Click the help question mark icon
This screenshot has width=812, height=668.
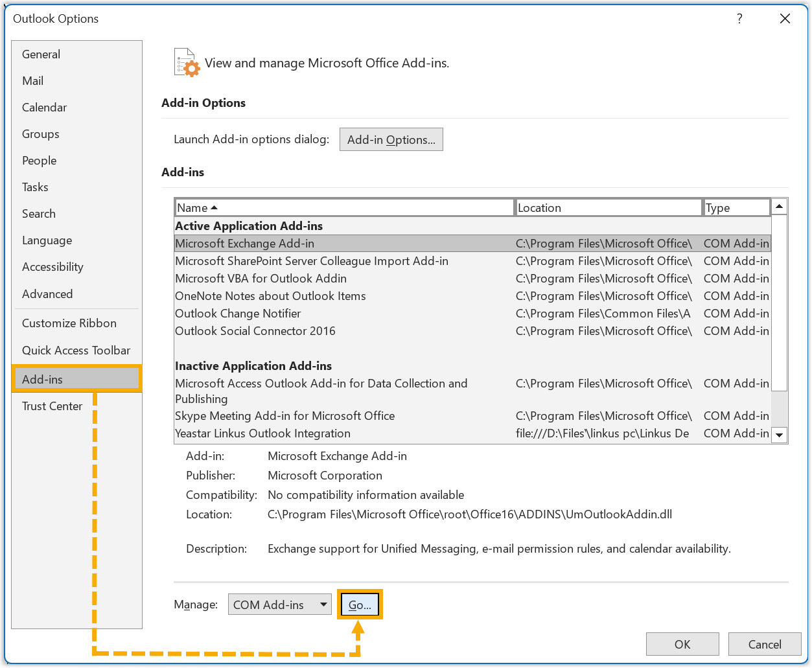click(x=739, y=19)
